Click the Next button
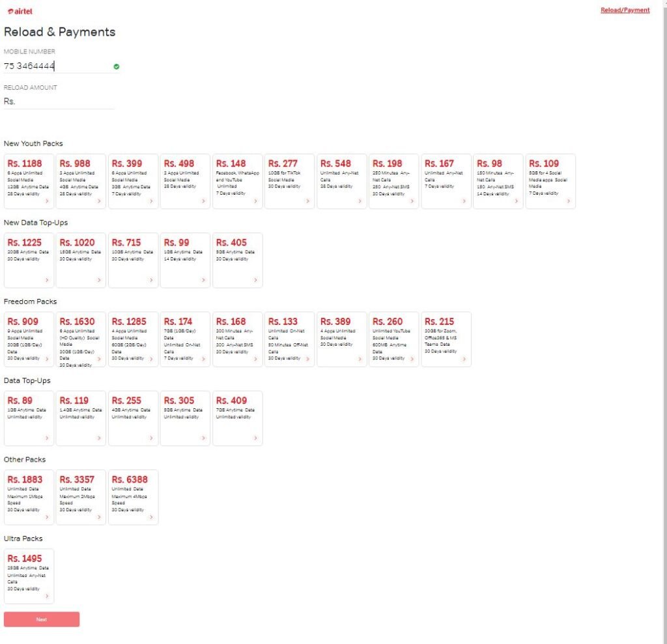667x644 pixels. click(42, 619)
